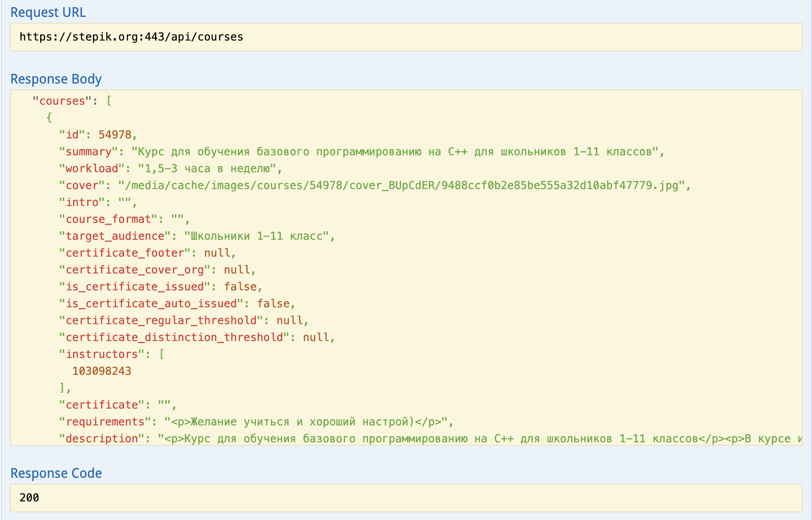Click the opening bracket after "instructors"
Viewport: 812px width, 520px height.
pyautogui.click(x=162, y=355)
